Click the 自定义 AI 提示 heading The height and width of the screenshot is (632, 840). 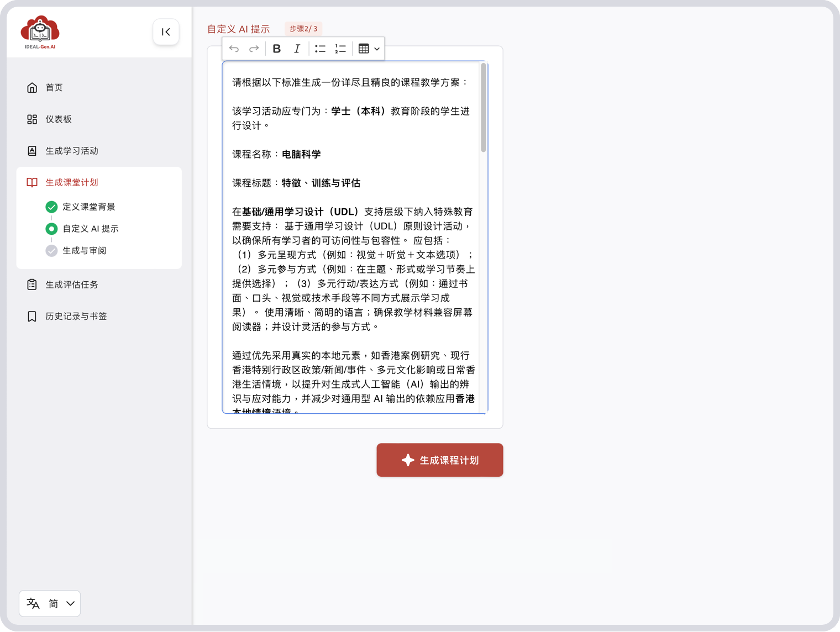coord(239,29)
